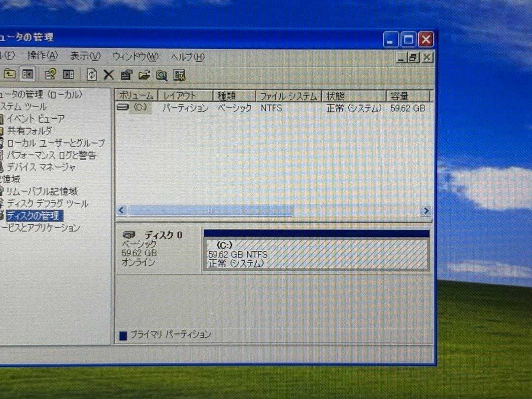Click the Help question-mark toolbar icon
The height and width of the screenshot is (399, 532).
click(x=51, y=74)
